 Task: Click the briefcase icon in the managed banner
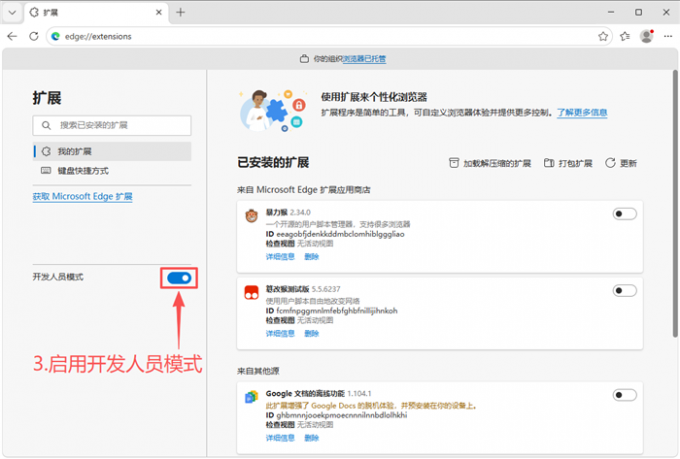(304, 59)
